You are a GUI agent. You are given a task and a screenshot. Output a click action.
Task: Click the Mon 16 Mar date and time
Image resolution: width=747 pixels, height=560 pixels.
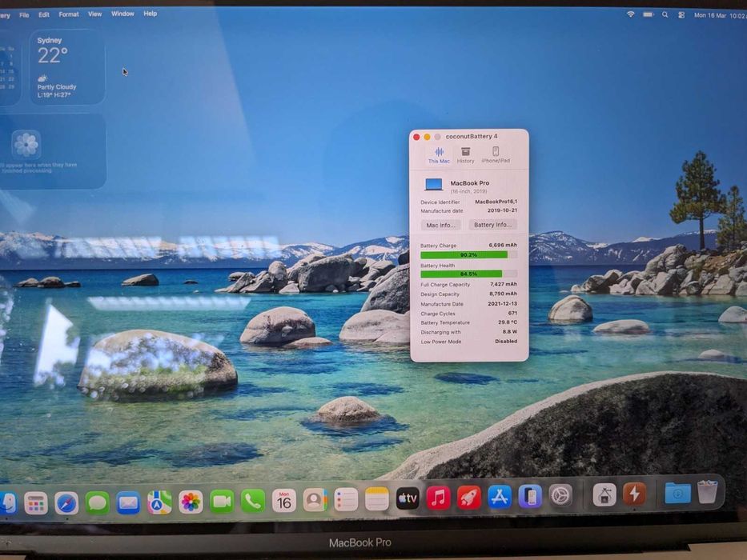[x=721, y=15]
